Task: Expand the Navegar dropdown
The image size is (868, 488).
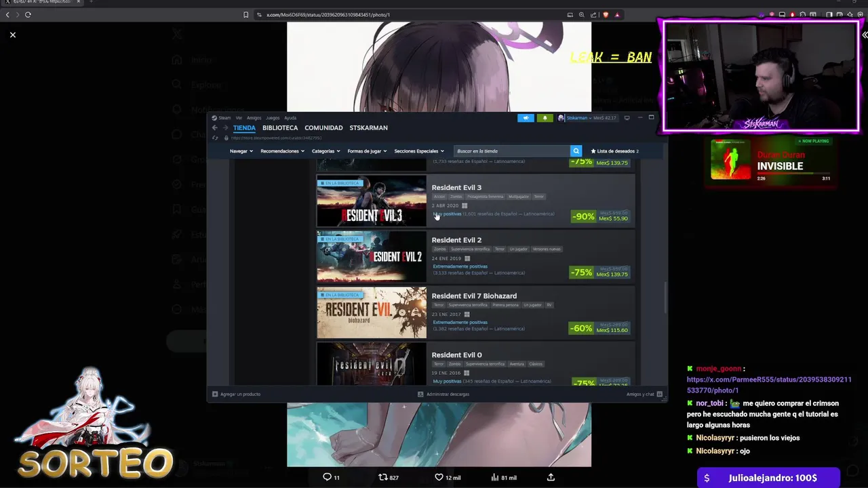Action: [x=241, y=151]
